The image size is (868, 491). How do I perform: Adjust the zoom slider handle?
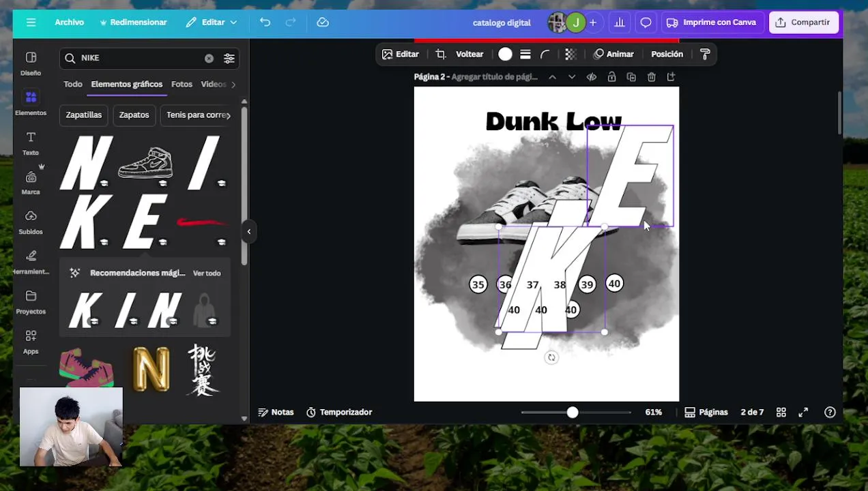(573, 412)
